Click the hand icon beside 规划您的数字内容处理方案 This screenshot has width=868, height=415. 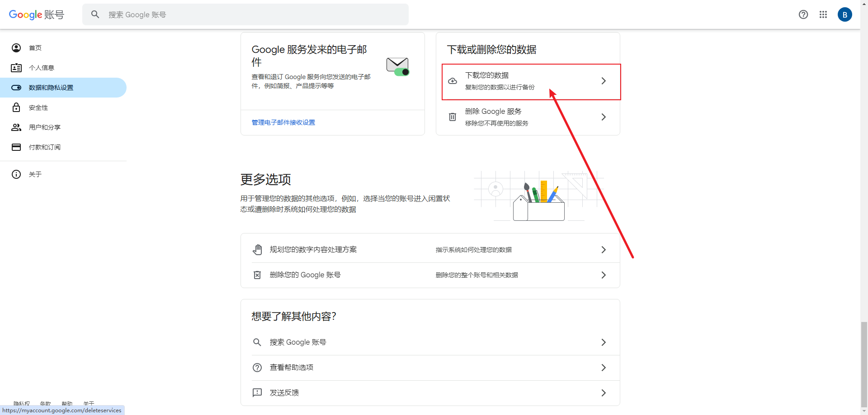coord(257,250)
